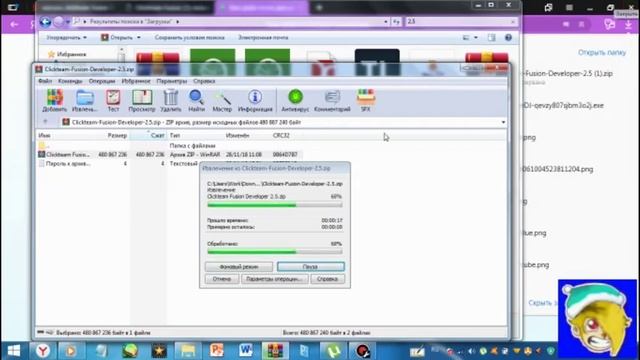Click the volume speaker tray icon
Screen dimensions: 640x360
(x=471, y=351)
